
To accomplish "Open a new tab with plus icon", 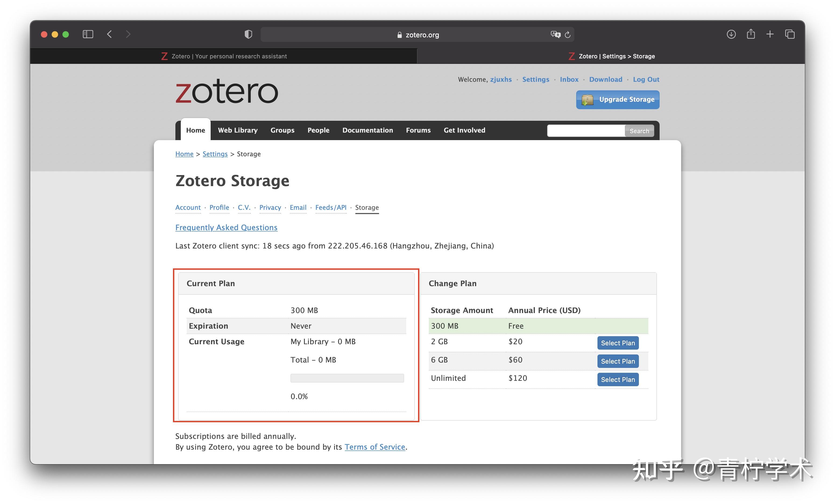I will (x=770, y=34).
